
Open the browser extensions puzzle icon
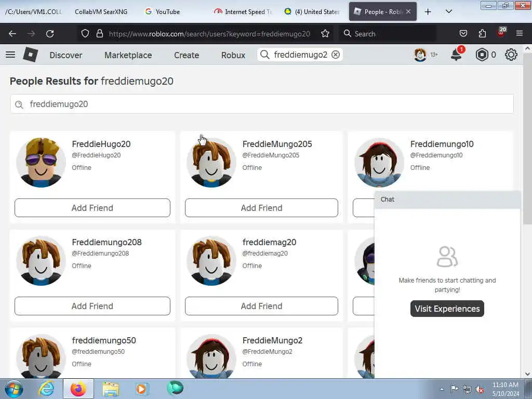(482, 33)
